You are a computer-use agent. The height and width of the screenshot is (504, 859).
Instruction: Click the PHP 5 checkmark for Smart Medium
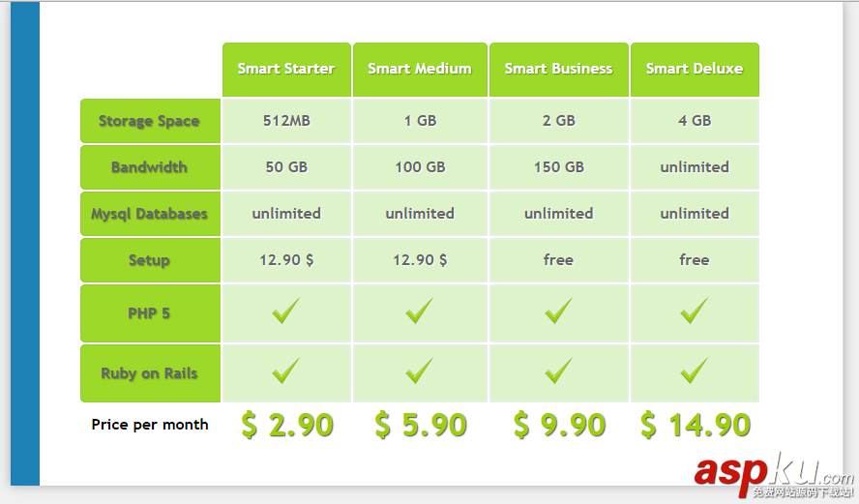point(419,311)
